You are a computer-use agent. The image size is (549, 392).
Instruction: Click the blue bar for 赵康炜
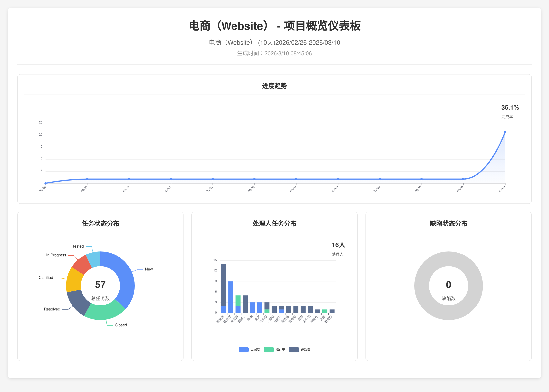pos(231,297)
